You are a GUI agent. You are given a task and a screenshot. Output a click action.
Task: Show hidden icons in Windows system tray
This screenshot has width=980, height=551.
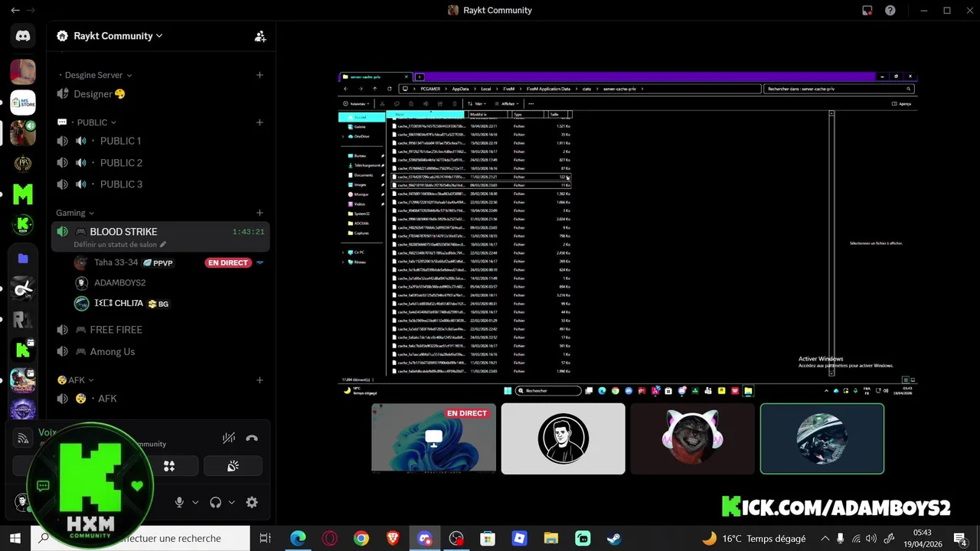click(x=825, y=538)
